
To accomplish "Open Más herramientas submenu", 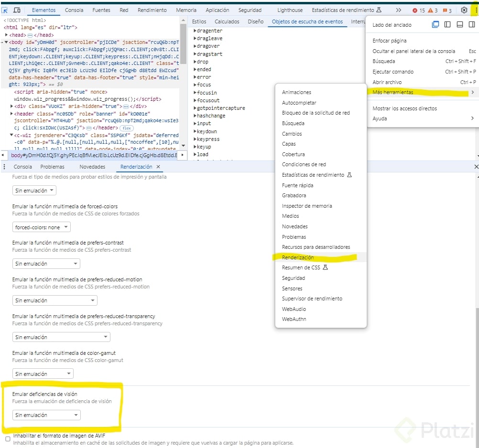I will click(423, 92).
